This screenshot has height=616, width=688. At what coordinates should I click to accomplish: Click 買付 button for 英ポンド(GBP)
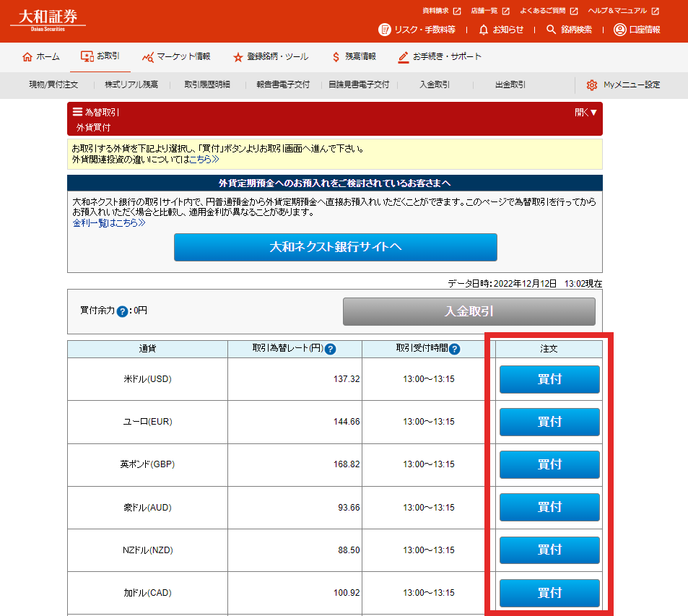coord(549,464)
